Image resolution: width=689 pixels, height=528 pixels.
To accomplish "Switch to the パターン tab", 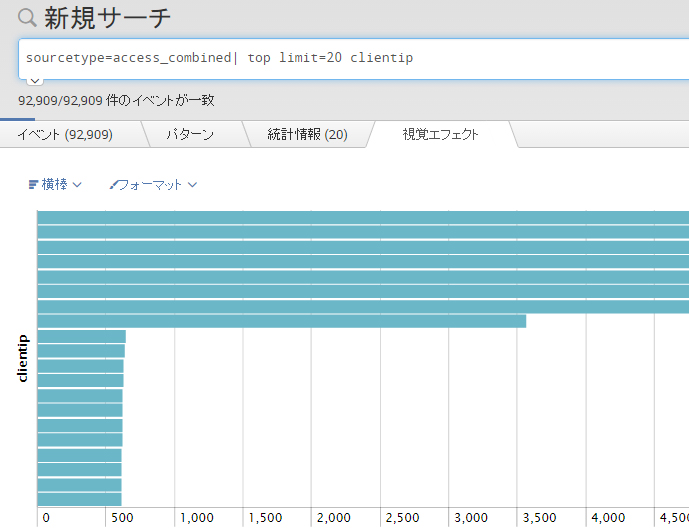I will click(x=190, y=134).
